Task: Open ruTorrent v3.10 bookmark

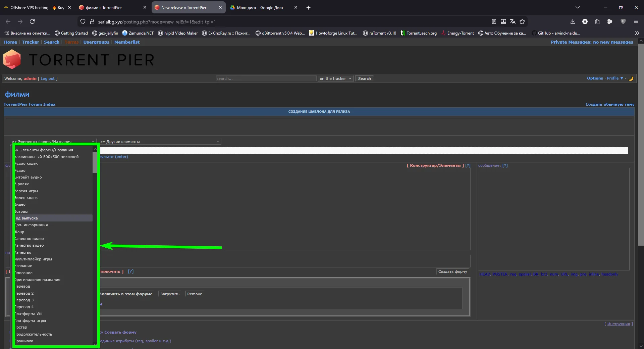Action: [379, 33]
